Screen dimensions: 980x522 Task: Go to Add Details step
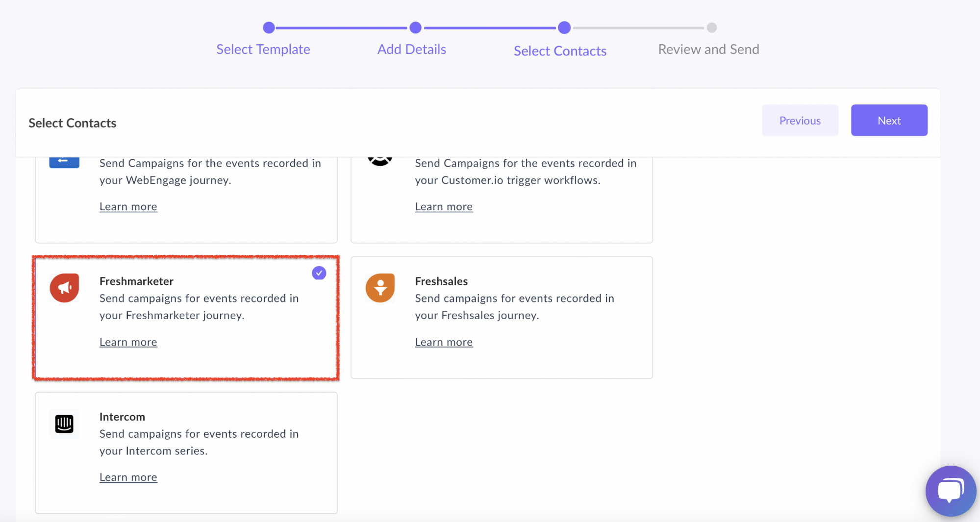[x=412, y=50]
